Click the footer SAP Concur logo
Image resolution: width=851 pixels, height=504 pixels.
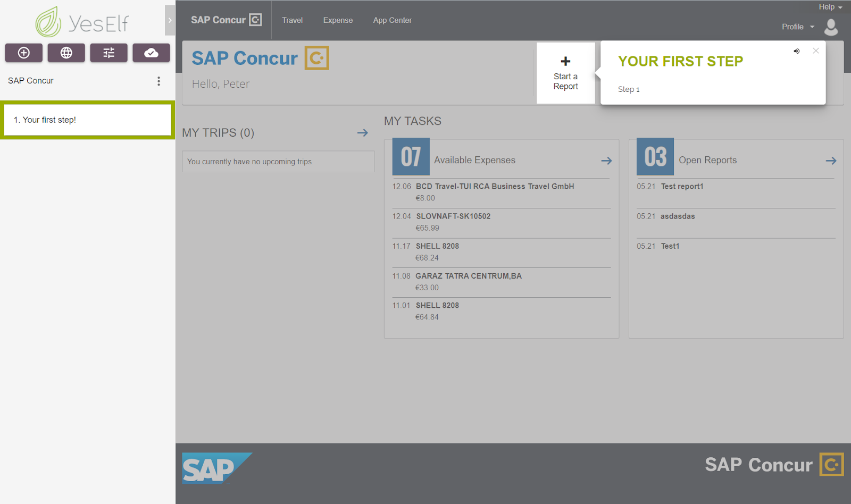(x=774, y=465)
